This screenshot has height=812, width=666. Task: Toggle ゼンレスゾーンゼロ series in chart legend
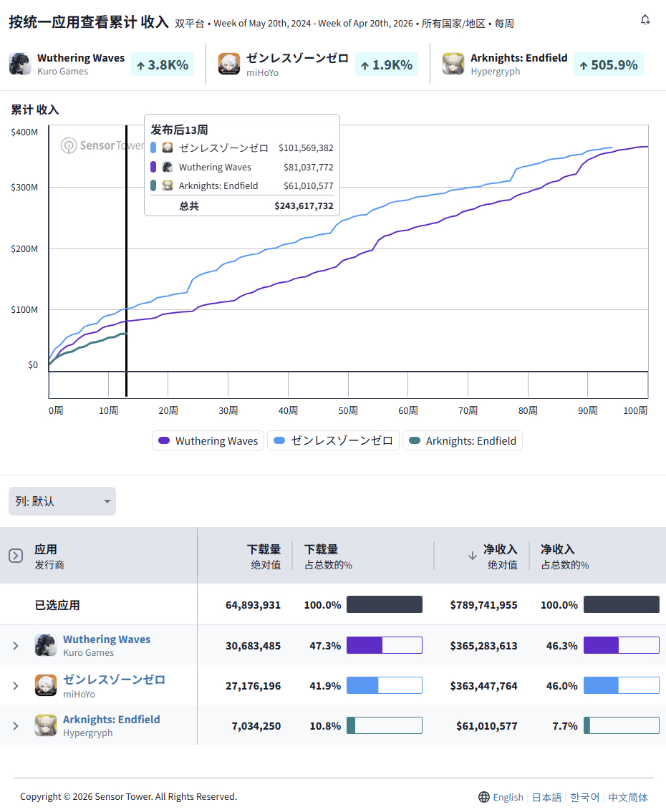(x=334, y=440)
